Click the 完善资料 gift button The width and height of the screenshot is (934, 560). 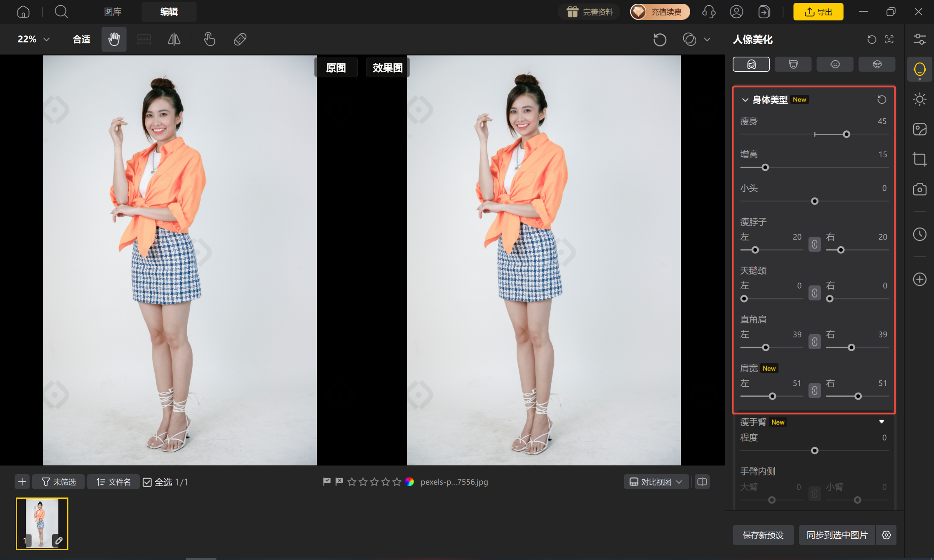pyautogui.click(x=589, y=12)
